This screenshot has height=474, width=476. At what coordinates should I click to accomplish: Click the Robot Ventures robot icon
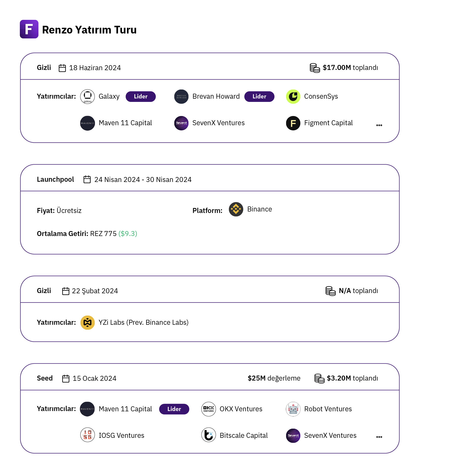[x=293, y=409]
